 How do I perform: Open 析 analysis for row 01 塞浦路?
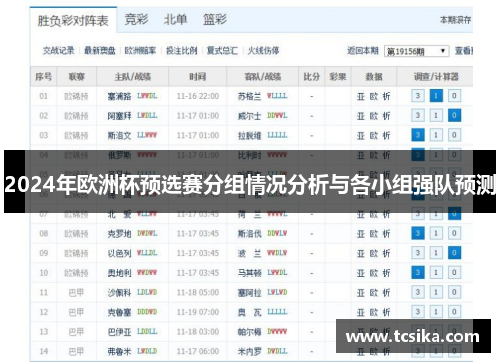click(x=386, y=96)
